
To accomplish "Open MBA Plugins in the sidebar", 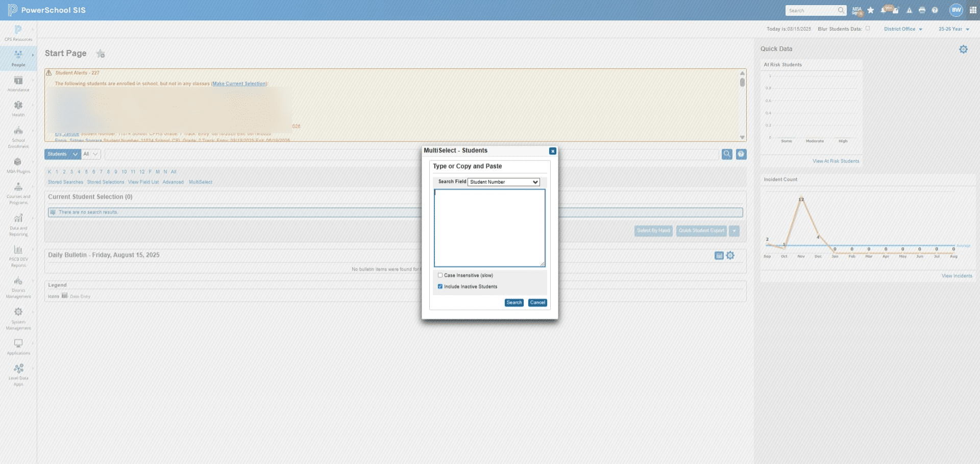I will click(x=18, y=165).
